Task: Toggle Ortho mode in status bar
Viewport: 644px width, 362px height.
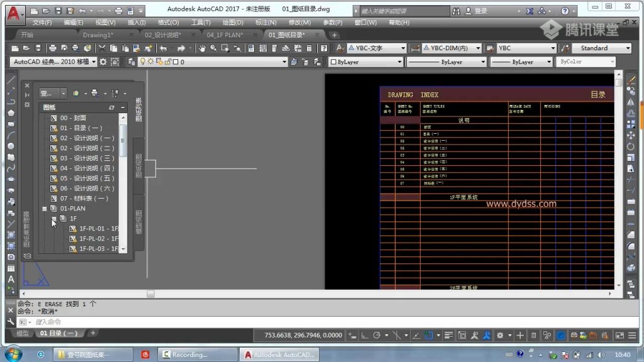Action: (x=365, y=336)
